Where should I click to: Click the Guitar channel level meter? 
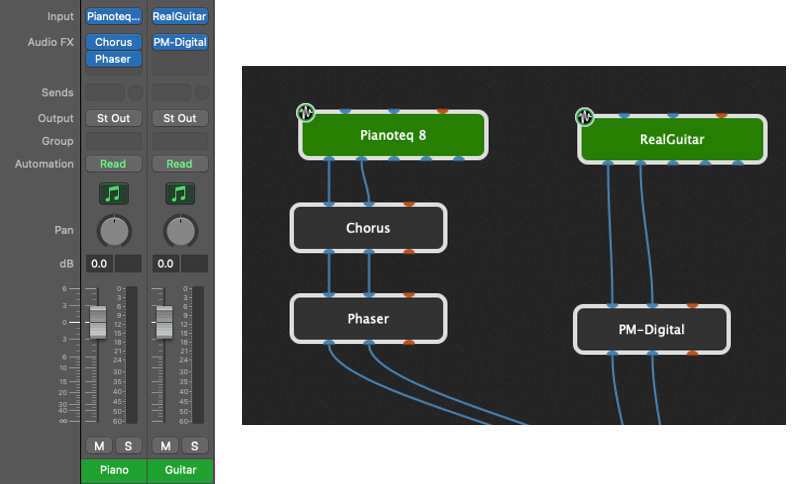pos(198,355)
